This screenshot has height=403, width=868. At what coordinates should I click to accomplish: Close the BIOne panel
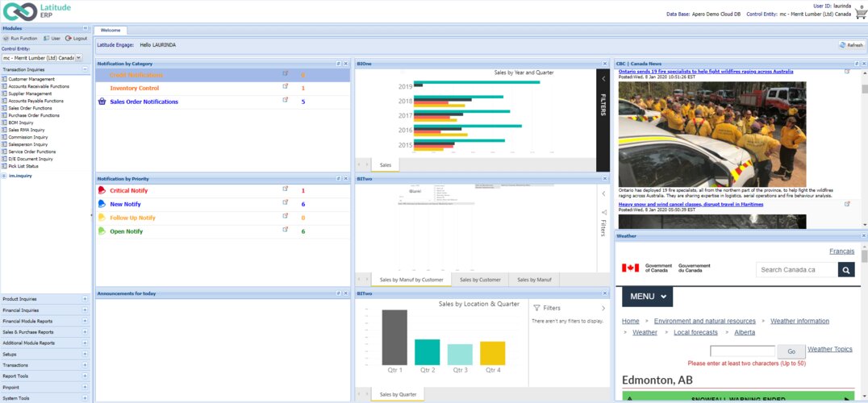605,64
